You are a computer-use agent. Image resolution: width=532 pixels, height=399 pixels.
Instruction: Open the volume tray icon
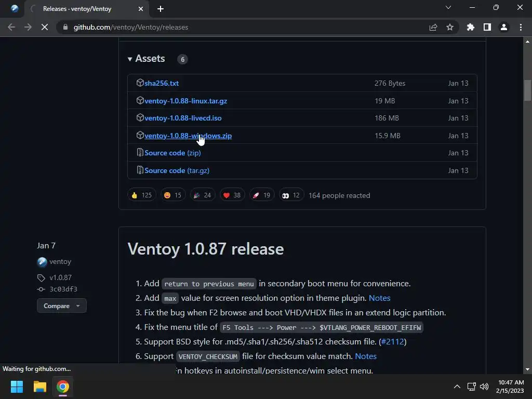tap(484, 387)
